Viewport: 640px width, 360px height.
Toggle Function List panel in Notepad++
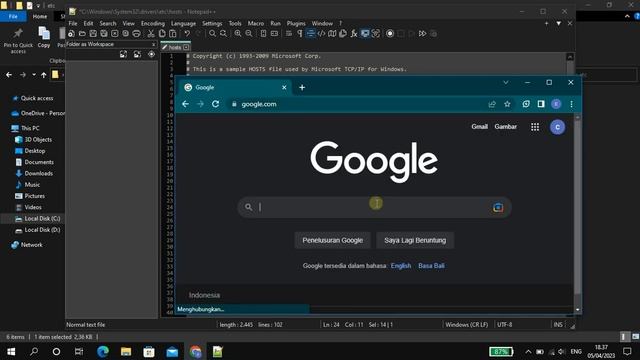point(354,33)
